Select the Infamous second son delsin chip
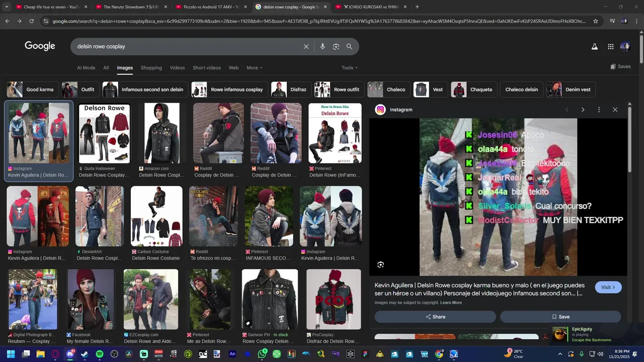The width and height of the screenshot is (644, 362). coord(145,89)
